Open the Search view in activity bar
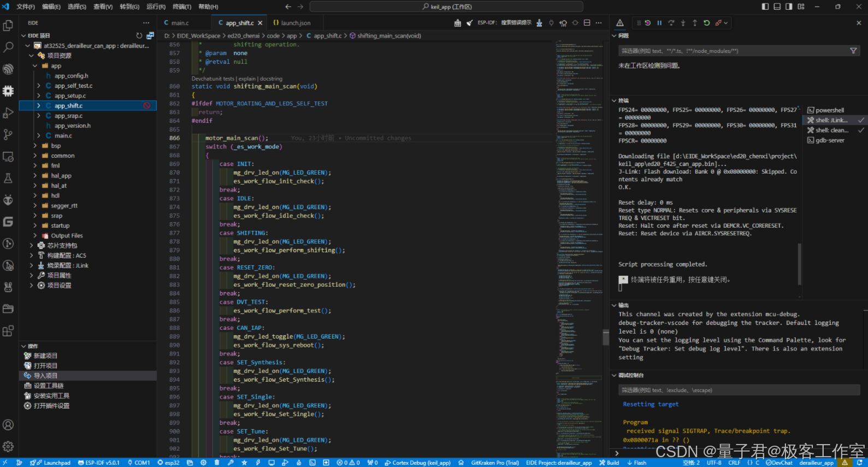Viewport: 868px width, 467px height. point(8,48)
